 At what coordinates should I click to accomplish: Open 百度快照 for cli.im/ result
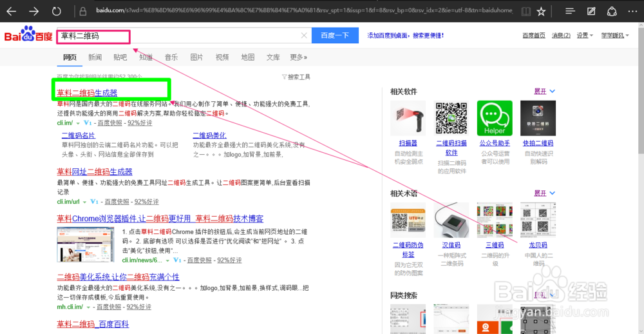(111, 123)
